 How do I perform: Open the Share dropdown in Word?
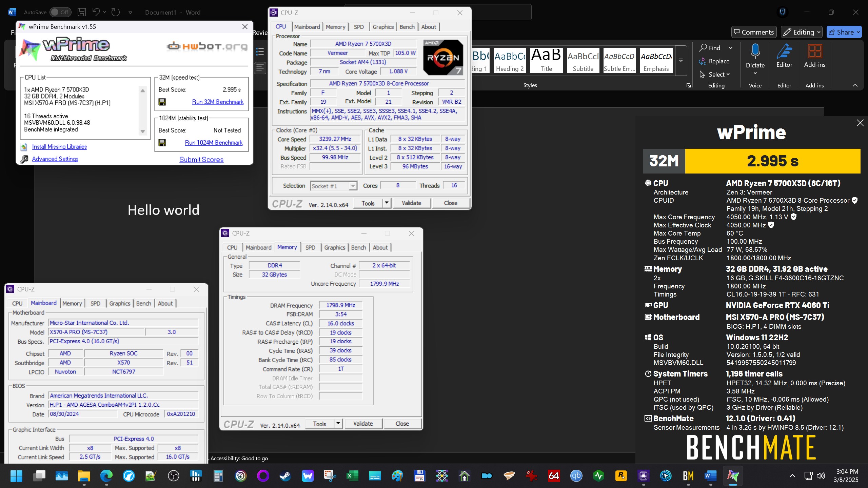(844, 32)
